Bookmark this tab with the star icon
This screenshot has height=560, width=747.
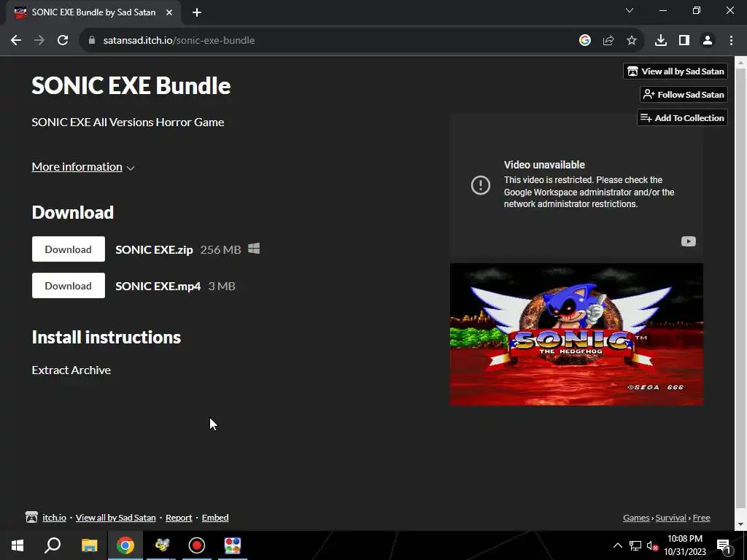(x=631, y=41)
